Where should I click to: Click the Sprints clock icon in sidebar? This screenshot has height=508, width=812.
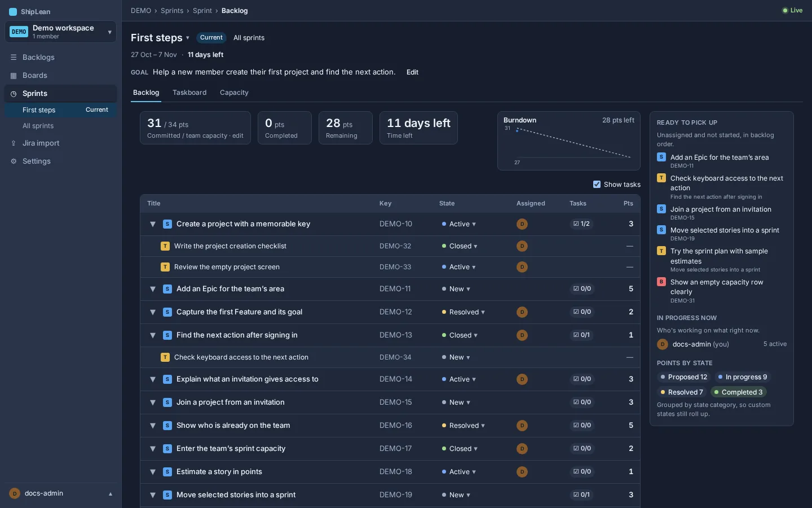pyautogui.click(x=14, y=94)
